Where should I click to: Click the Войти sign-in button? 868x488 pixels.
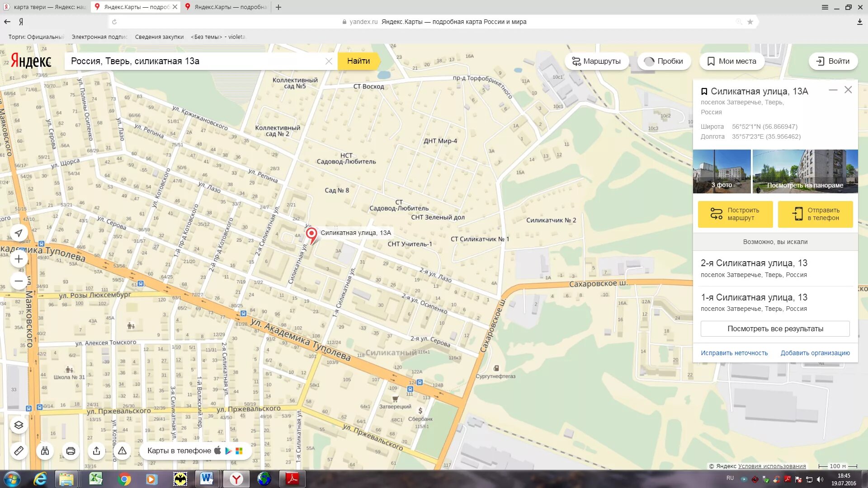tap(833, 61)
